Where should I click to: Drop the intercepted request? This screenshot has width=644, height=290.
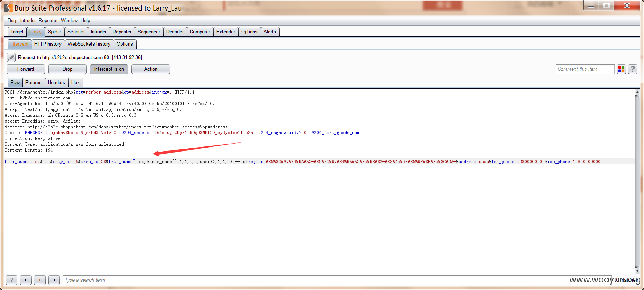[x=67, y=69]
